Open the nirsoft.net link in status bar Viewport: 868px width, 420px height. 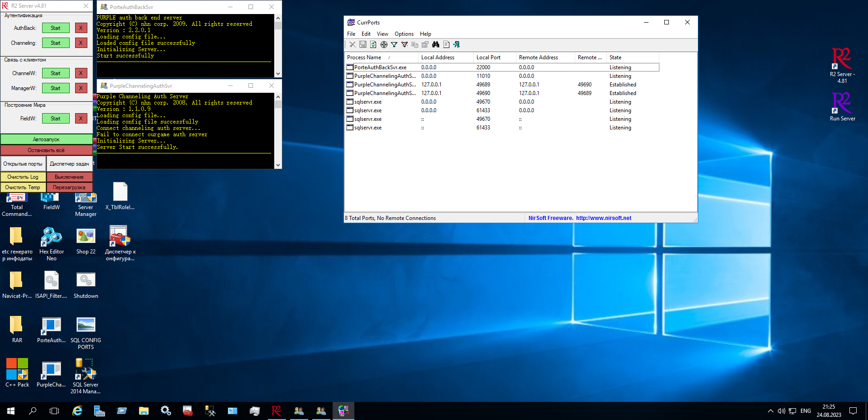(x=603, y=218)
